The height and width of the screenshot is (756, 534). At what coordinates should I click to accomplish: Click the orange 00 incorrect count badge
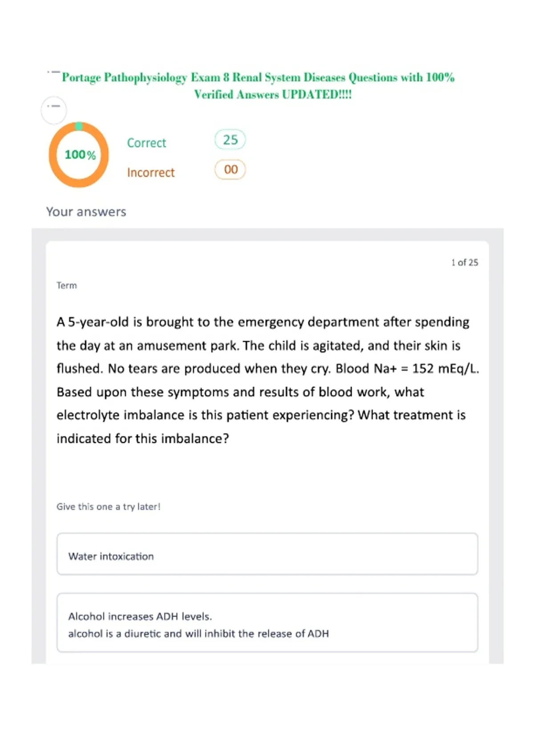point(230,169)
